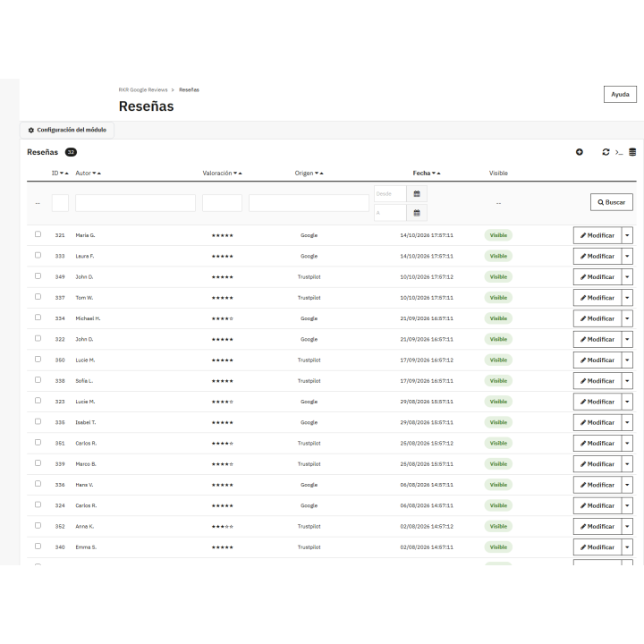Show the SQL query icon
Screen dimensions: 644x644
(619, 152)
